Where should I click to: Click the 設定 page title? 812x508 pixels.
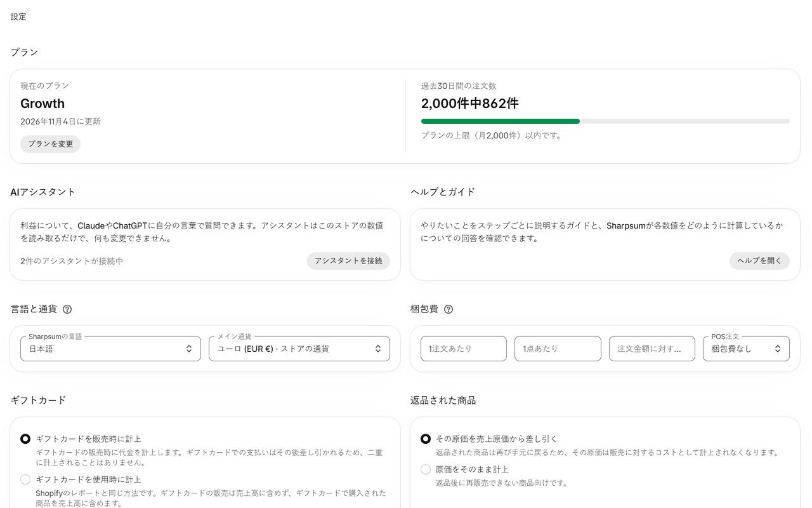click(x=18, y=17)
